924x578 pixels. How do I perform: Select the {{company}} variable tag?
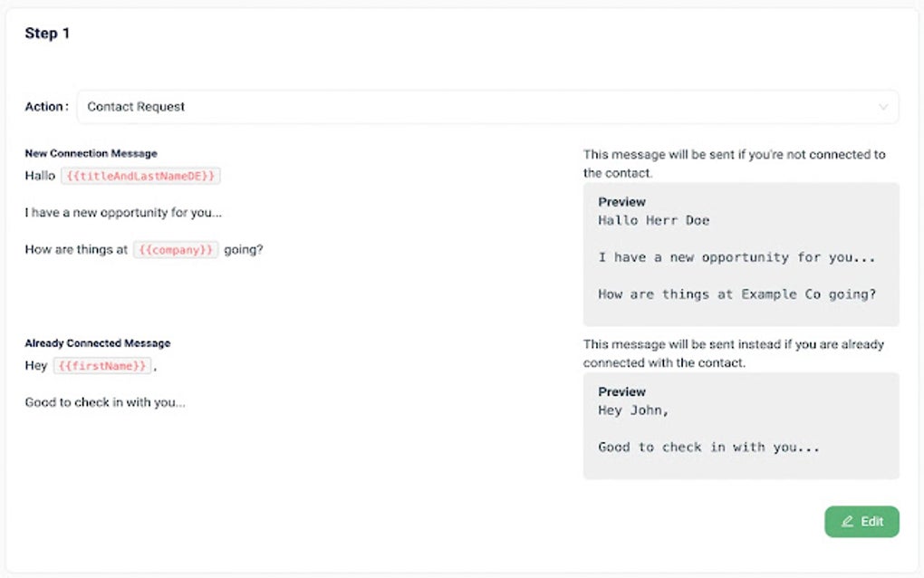176,249
